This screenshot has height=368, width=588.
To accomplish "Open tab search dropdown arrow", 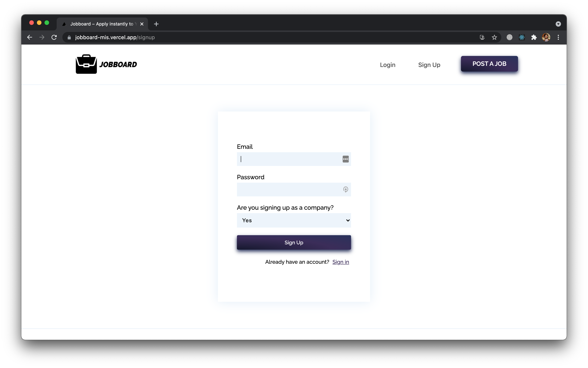I will tap(558, 24).
